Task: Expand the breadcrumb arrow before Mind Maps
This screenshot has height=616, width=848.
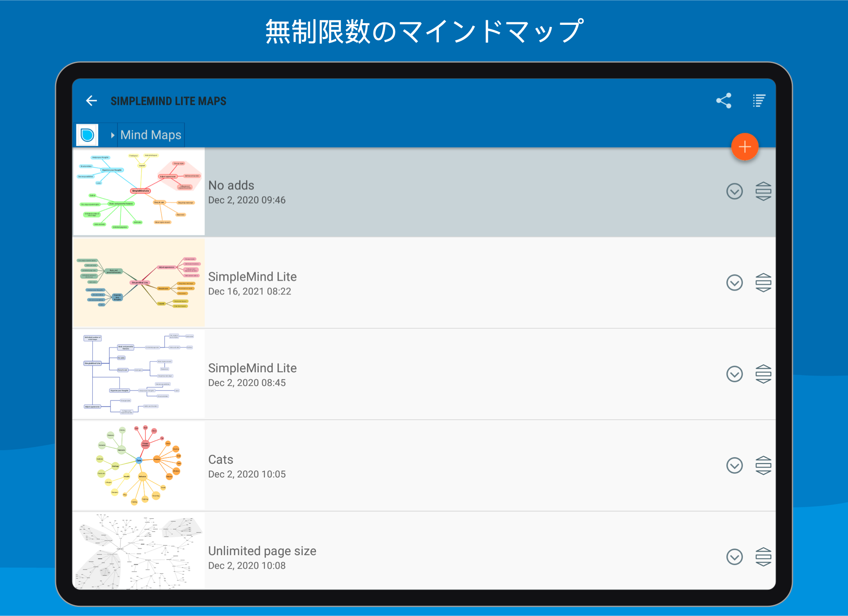Action: click(x=112, y=135)
